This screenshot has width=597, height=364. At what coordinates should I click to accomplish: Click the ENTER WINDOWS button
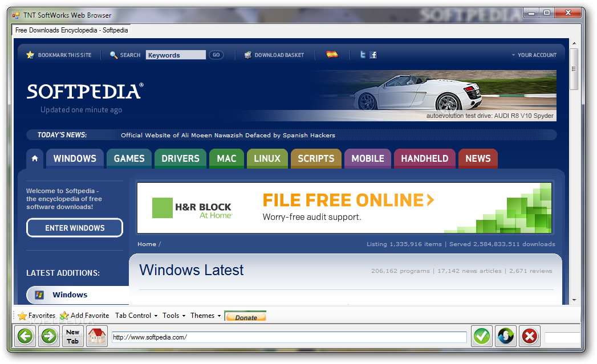[75, 228]
